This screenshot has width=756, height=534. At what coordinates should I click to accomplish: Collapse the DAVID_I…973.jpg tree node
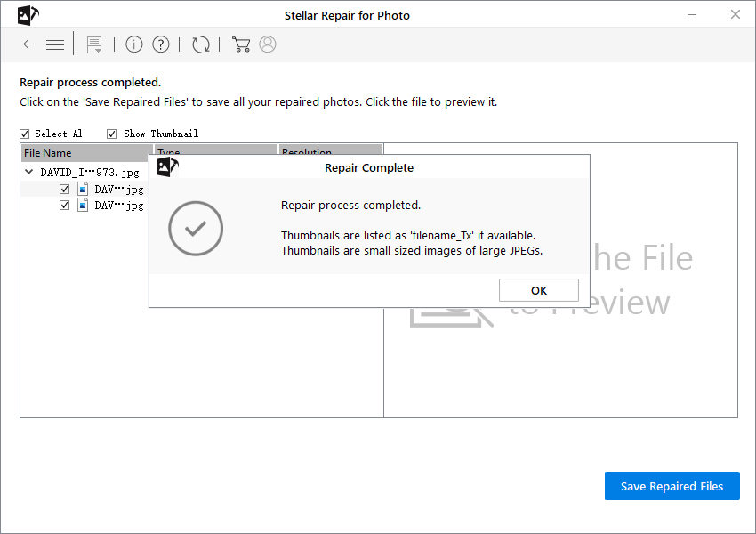(29, 172)
